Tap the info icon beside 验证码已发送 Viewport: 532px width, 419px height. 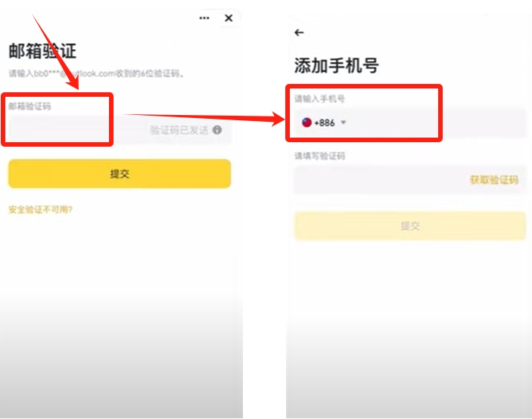217,130
